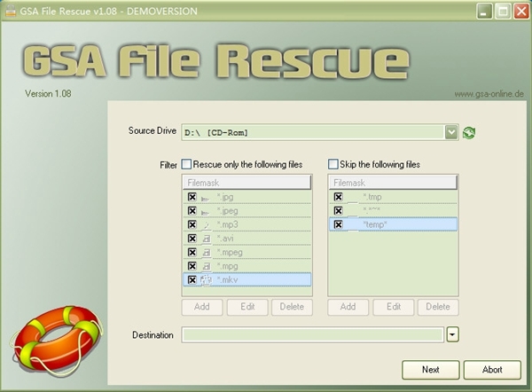Uncheck the *.jpg filemask checkbox

tap(192, 197)
